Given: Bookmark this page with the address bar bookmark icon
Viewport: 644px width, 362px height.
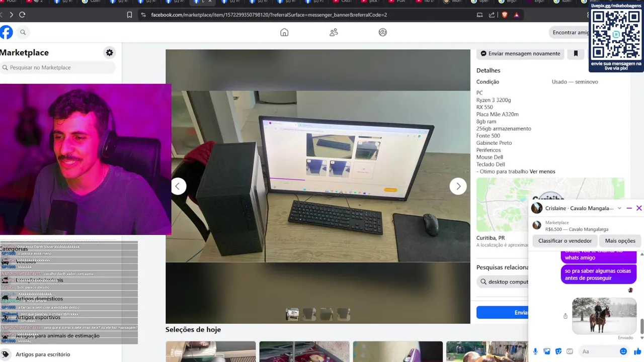Looking at the screenshot, I should (x=129, y=15).
